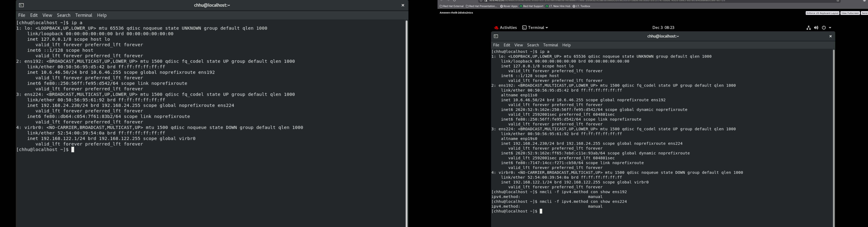Click the Red Hat Activities icon
Screen dimensions: 868x227
[496, 28]
